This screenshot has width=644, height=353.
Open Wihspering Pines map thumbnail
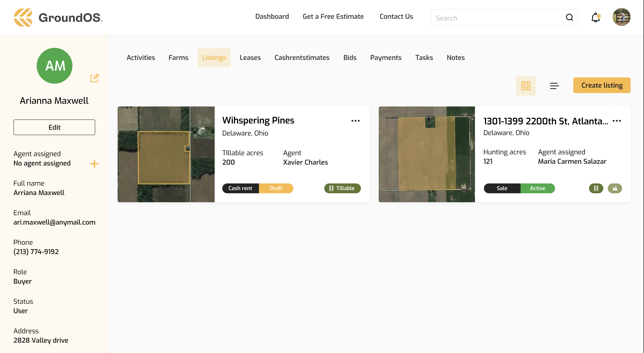(166, 154)
